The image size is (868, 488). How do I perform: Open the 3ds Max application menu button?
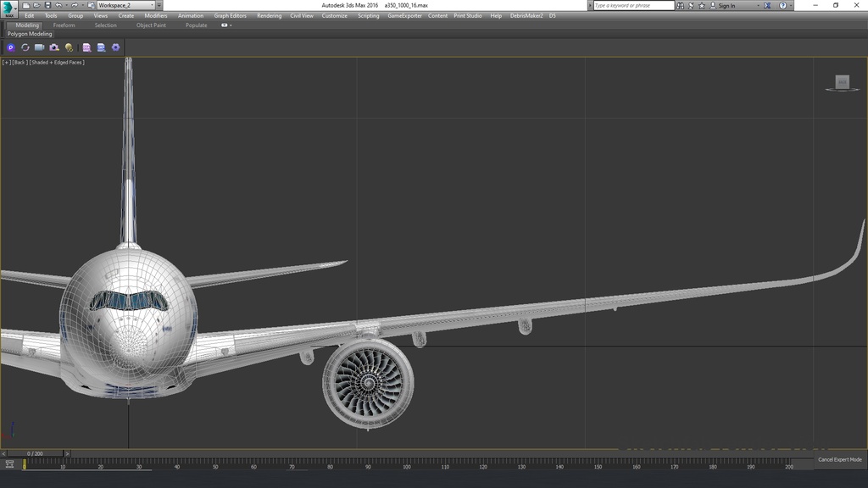[9, 8]
